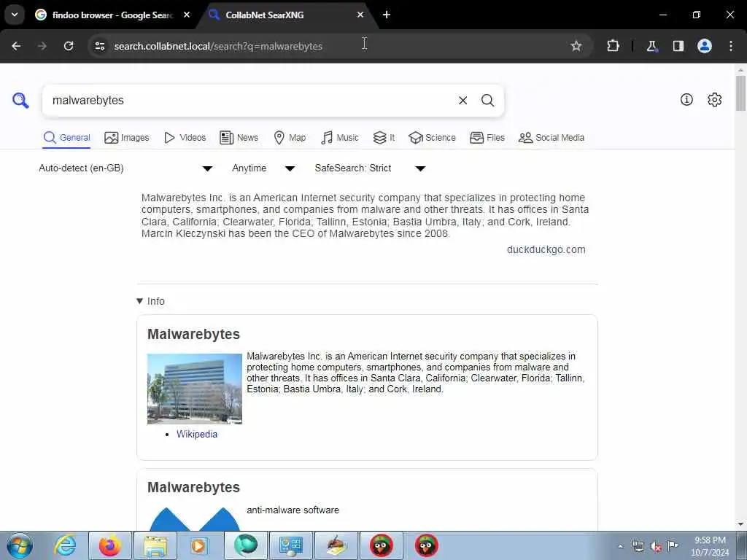Click the page vertical scrollbar thumb

[740, 93]
